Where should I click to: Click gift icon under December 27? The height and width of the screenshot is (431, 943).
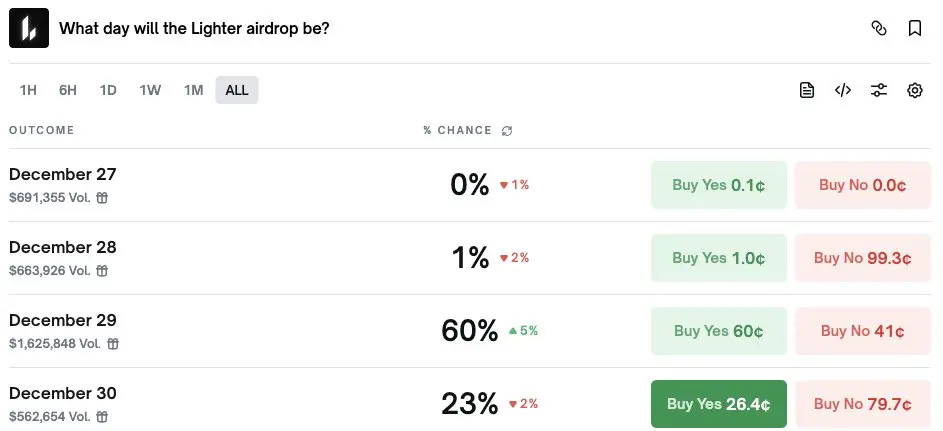pyautogui.click(x=102, y=198)
